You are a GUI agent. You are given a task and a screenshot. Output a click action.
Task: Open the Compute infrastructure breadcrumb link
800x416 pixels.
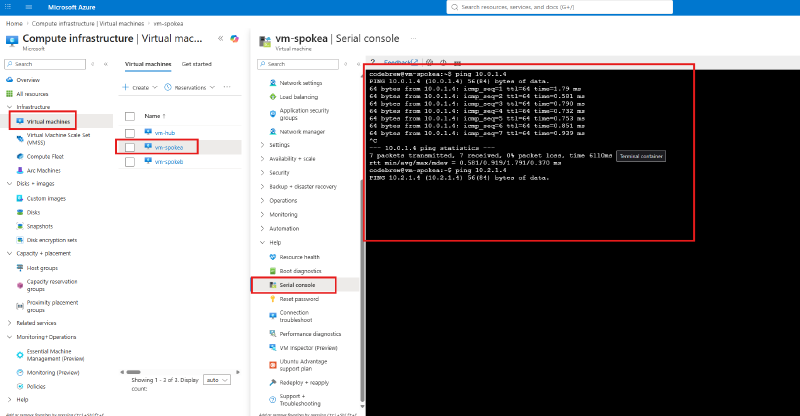pos(88,23)
